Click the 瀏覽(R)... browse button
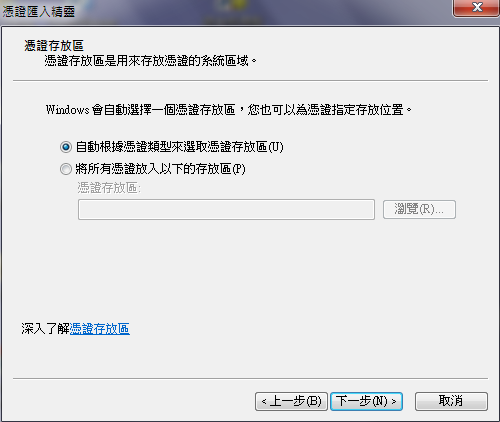Image resolution: width=500 pixels, height=422 pixels. pos(419,209)
